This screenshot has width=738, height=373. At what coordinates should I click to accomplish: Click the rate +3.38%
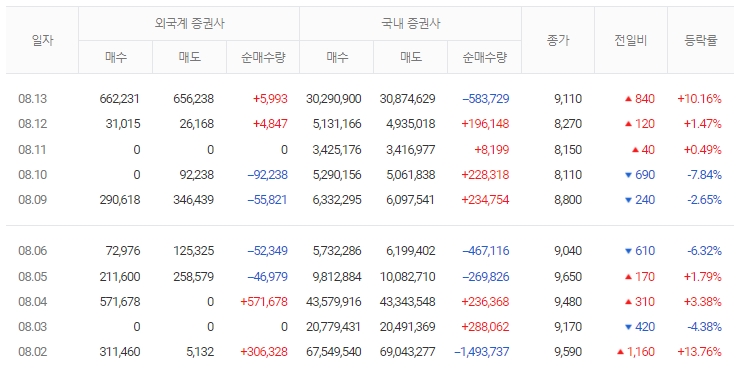click(702, 301)
